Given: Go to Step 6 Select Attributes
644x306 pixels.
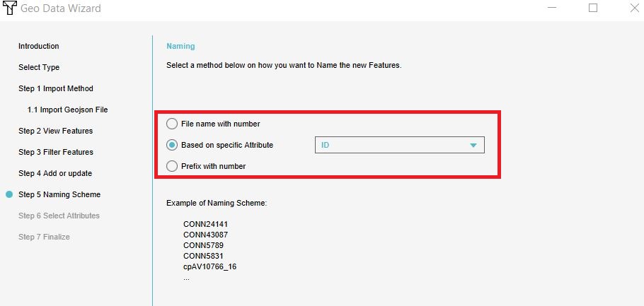Looking at the screenshot, I should click(59, 216).
